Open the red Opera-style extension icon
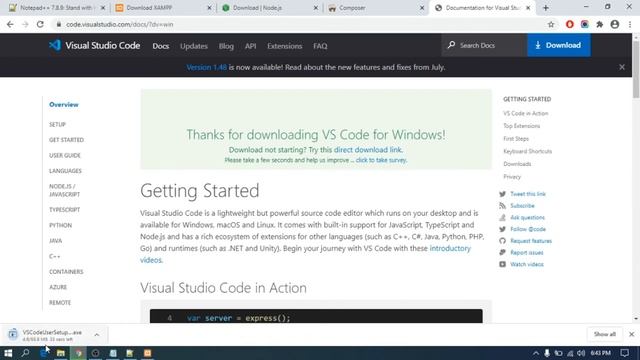The image size is (640, 360). [x=570, y=24]
